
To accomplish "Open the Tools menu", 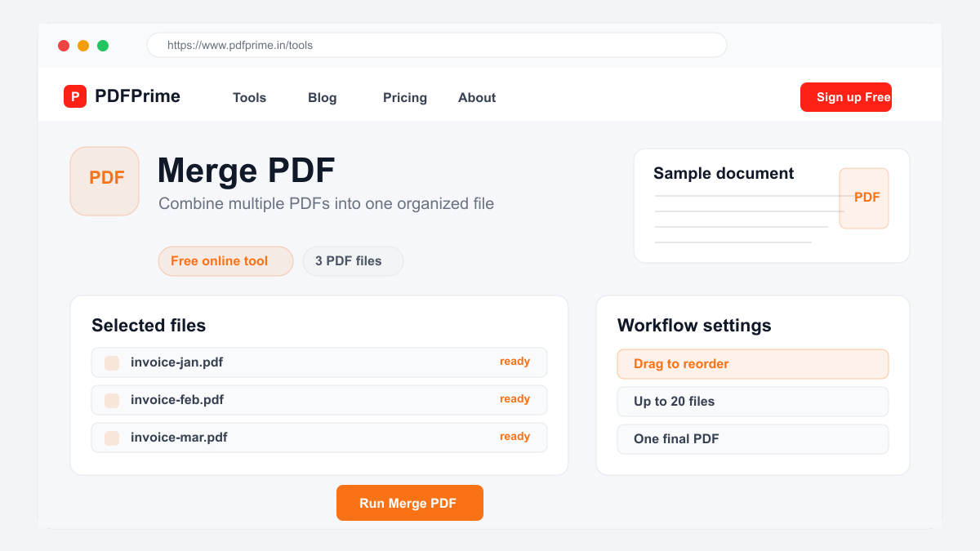I will coord(249,98).
